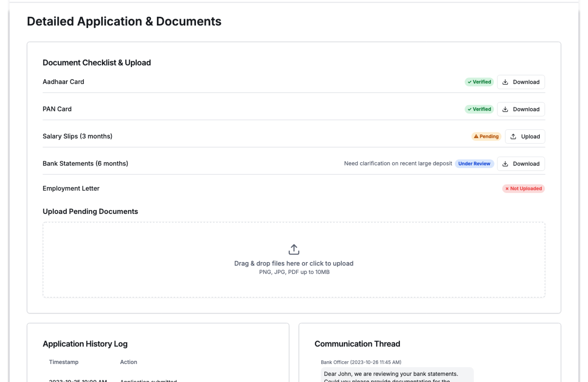This screenshot has height=382, width=588.
Task: Click clarification note on large deposit
Action: point(398,164)
